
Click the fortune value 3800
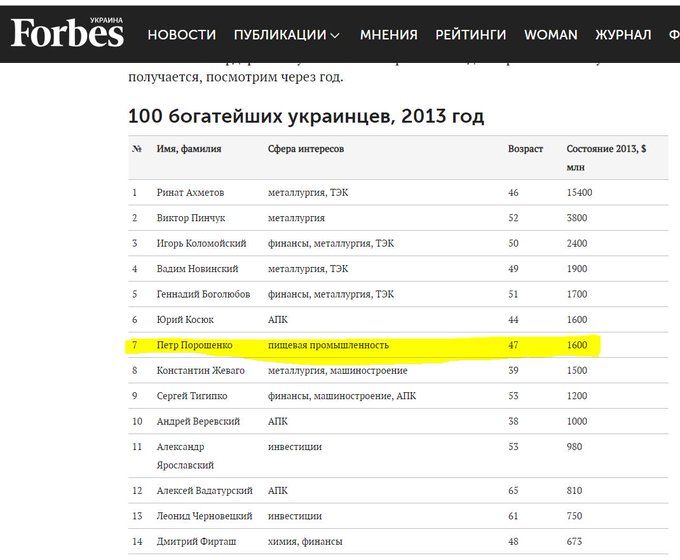pyautogui.click(x=577, y=218)
